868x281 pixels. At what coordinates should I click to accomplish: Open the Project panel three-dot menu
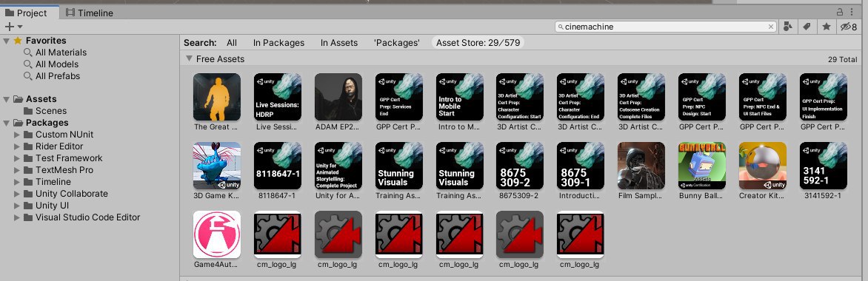pyautogui.click(x=852, y=12)
